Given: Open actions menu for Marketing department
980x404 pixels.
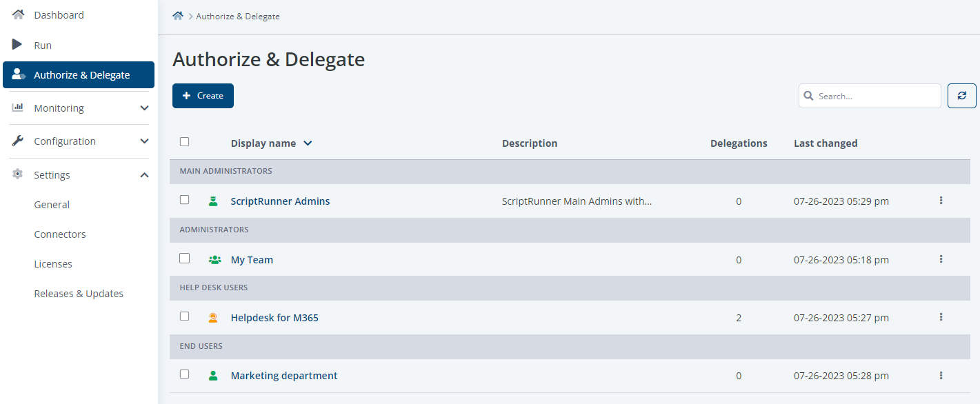Looking at the screenshot, I should coord(941,376).
